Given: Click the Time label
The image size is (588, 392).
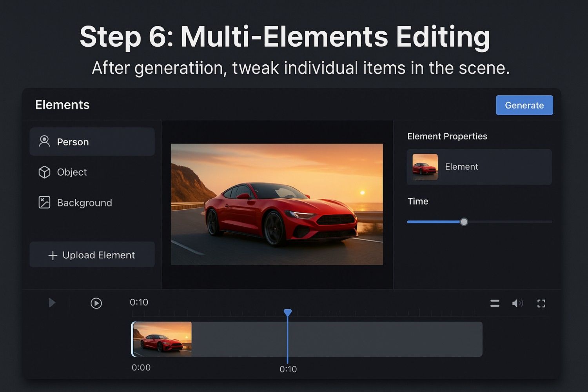Looking at the screenshot, I should click(x=417, y=201).
